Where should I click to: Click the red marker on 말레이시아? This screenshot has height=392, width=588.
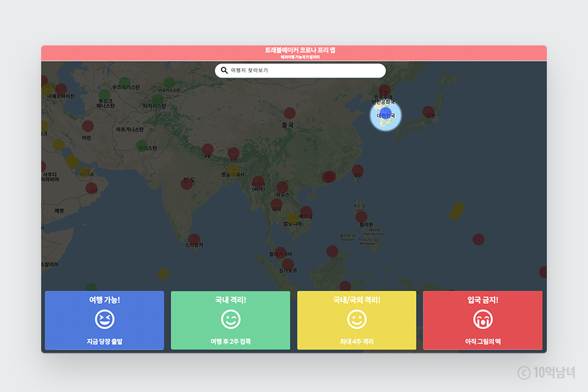click(280, 252)
